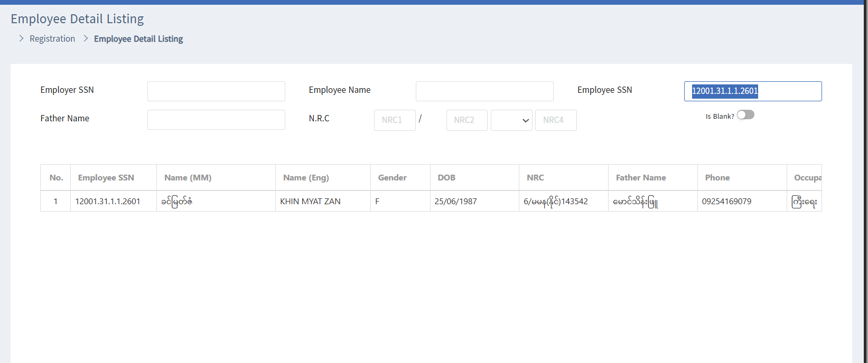The width and height of the screenshot is (868, 363).
Task: Click the Name (Eng) column header
Action: pos(306,178)
